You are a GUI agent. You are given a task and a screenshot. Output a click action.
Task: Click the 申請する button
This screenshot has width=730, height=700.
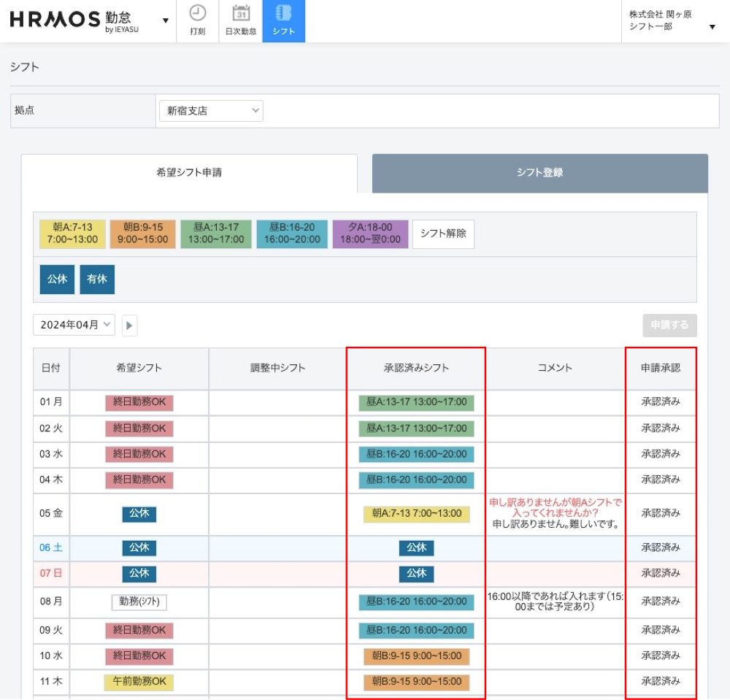pyautogui.click(x=669, y=326)
